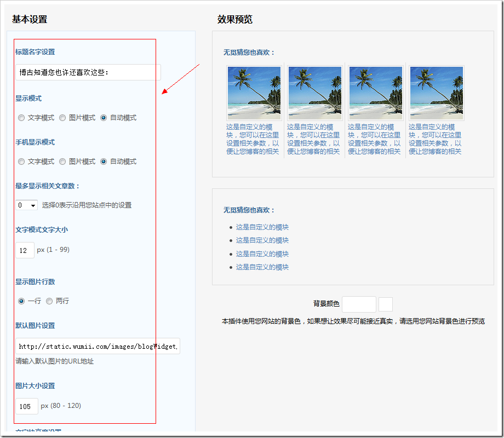Open the first 这是自定义的模块 list link
The width and height of the screenshot is (504, 438).
(262, 227)
